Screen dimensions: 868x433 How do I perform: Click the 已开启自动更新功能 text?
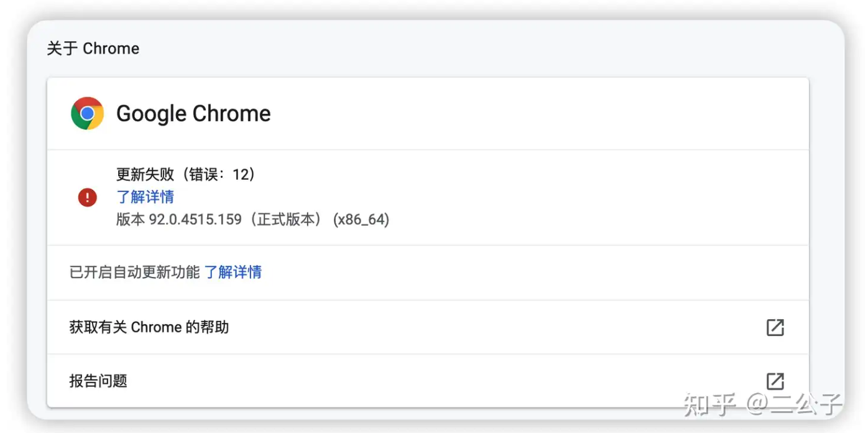click(134, 272)
